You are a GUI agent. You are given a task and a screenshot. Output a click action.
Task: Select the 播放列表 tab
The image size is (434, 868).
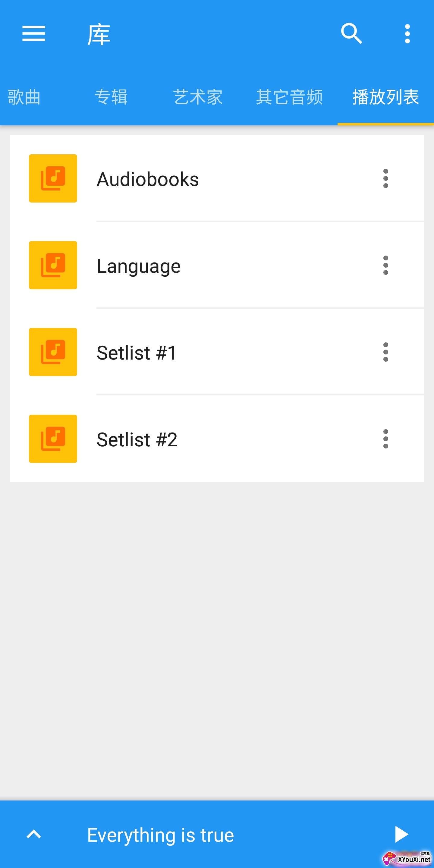pos(385,97)
